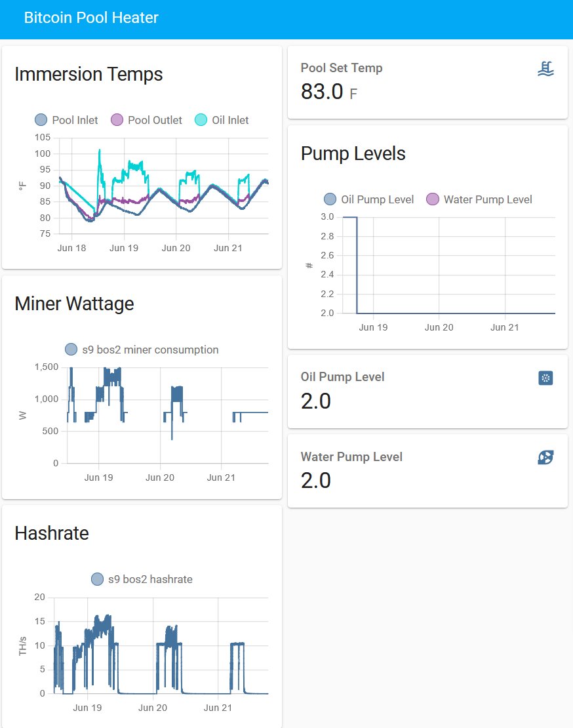Screen dimensions: 573x728
Task: Click Jun 21 label on Hashrate chart
Action: 218,708
